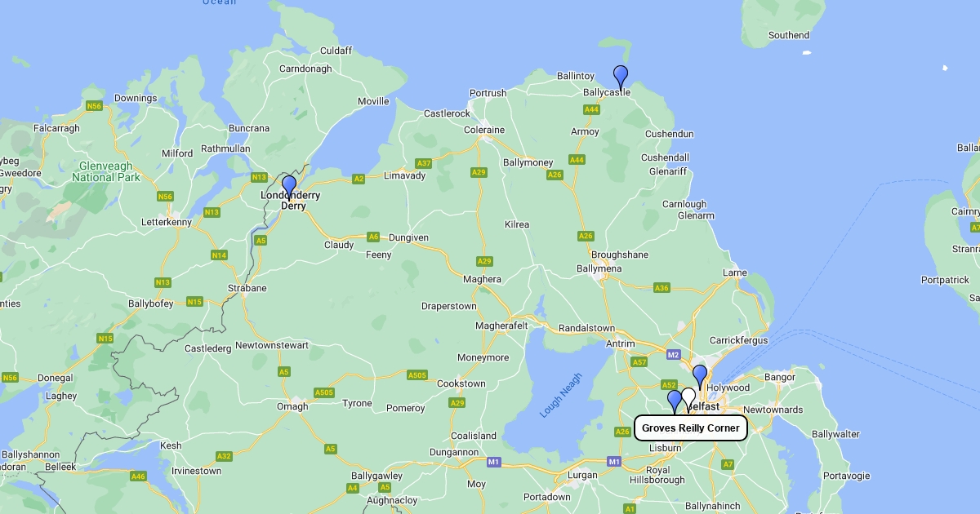The width and height of the screenshot is (980, 514).
Task: Click the Dungannon town label
Action: (x=454, y=452)
